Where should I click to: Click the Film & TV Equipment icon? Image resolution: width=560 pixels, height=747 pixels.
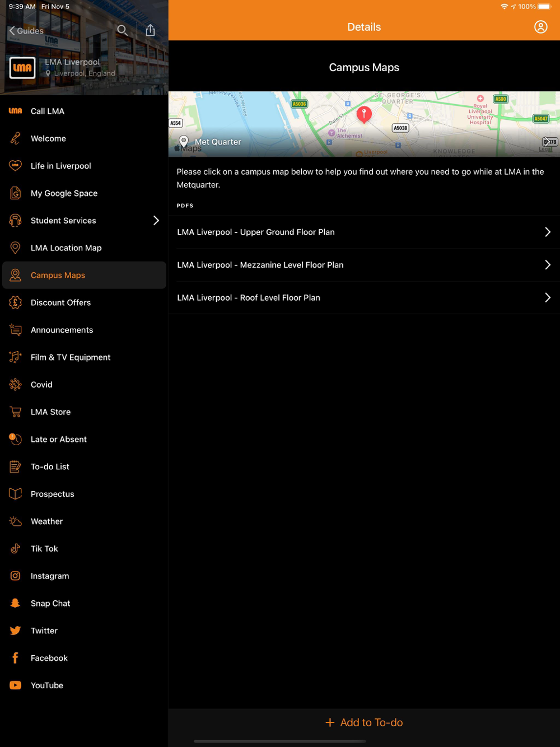coord(15,357)
